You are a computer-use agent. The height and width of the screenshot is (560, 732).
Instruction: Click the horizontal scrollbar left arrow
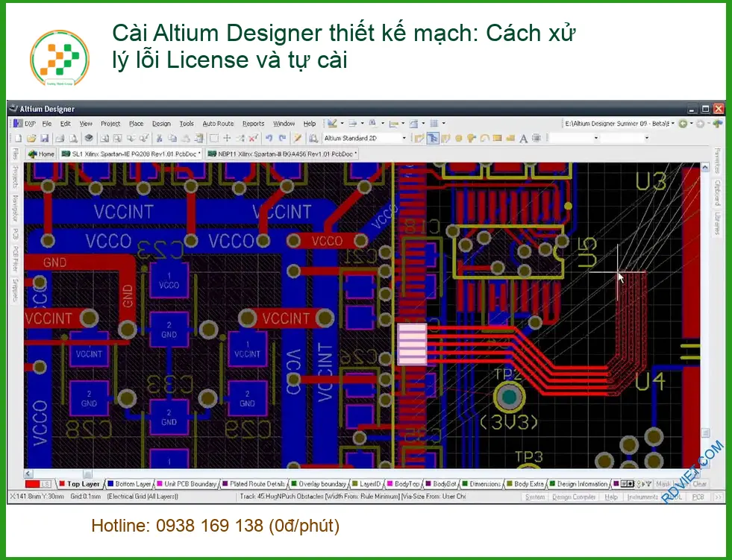(x=28, y=474)
